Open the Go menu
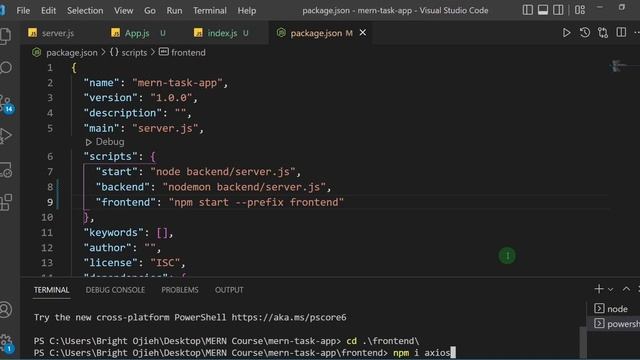Viewport: 640px width, 360px height. (x=150, y=11)
